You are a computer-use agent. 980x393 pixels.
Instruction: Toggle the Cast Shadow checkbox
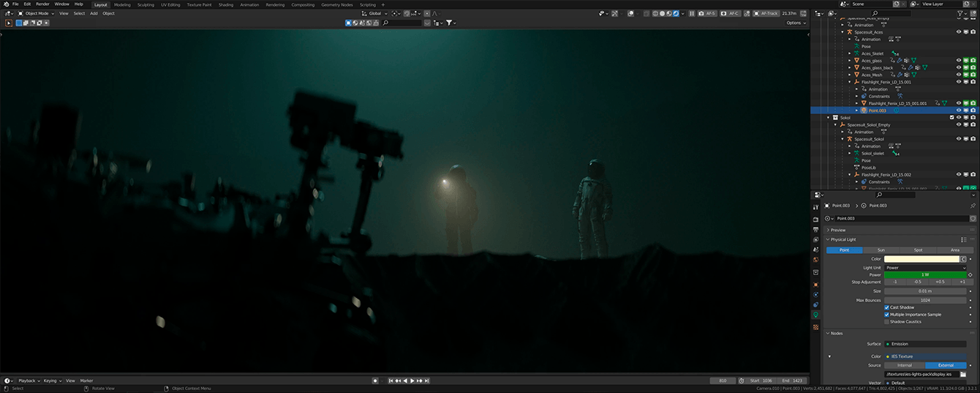[887, 307]
